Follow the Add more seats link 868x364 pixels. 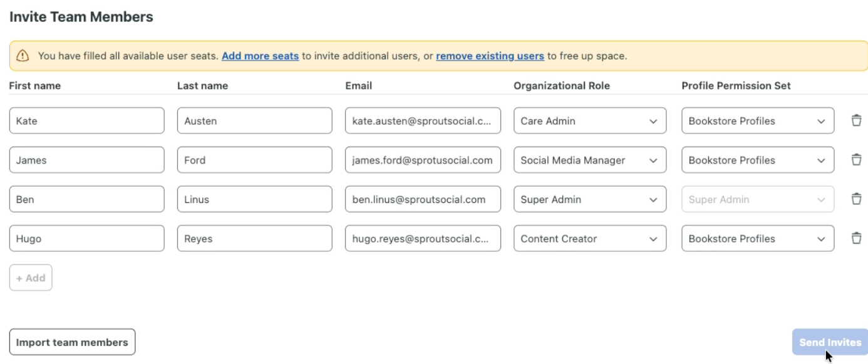pos(260,56)
